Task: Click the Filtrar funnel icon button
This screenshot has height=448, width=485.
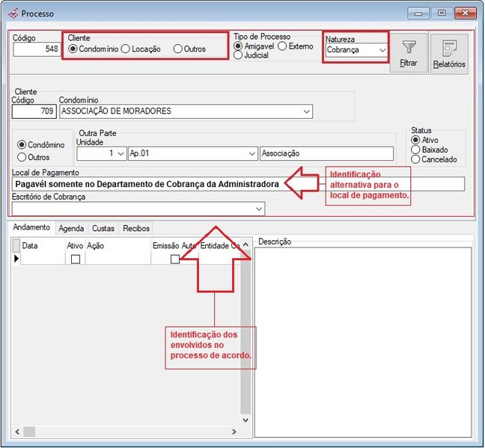Action: 409,53
